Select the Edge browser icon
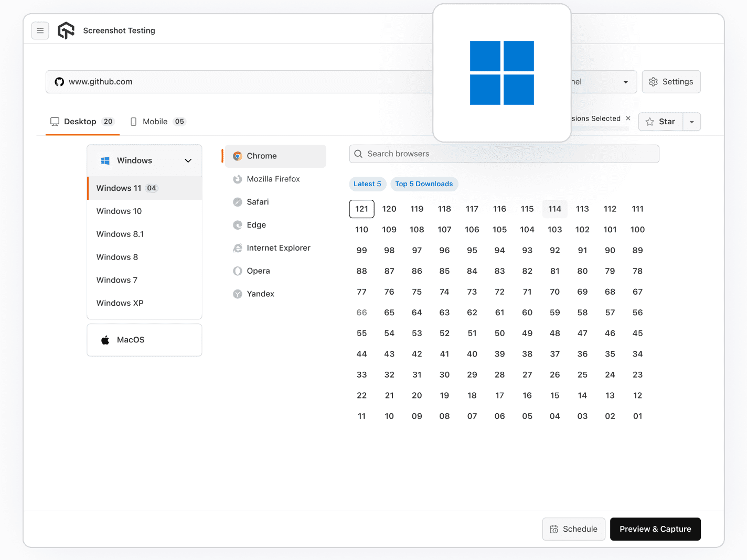The image size is (747, 560). (x=238, y=225)
